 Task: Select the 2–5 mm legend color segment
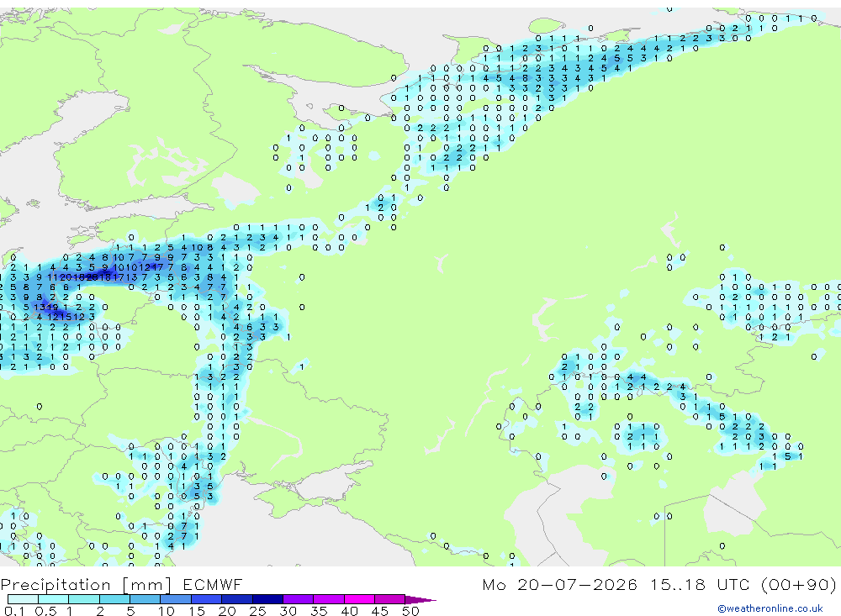[114, 599]
